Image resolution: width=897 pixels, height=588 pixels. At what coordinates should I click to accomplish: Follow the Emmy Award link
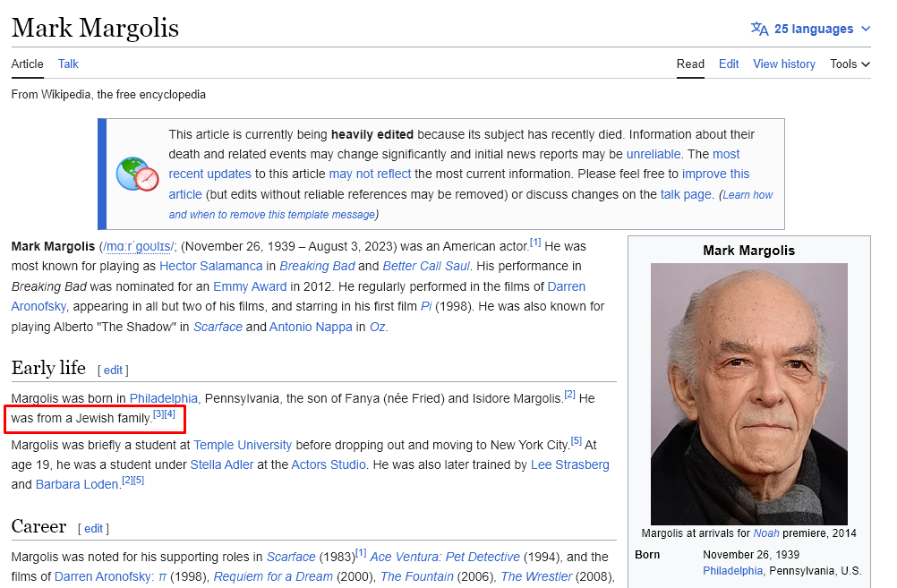click(250, 286)
